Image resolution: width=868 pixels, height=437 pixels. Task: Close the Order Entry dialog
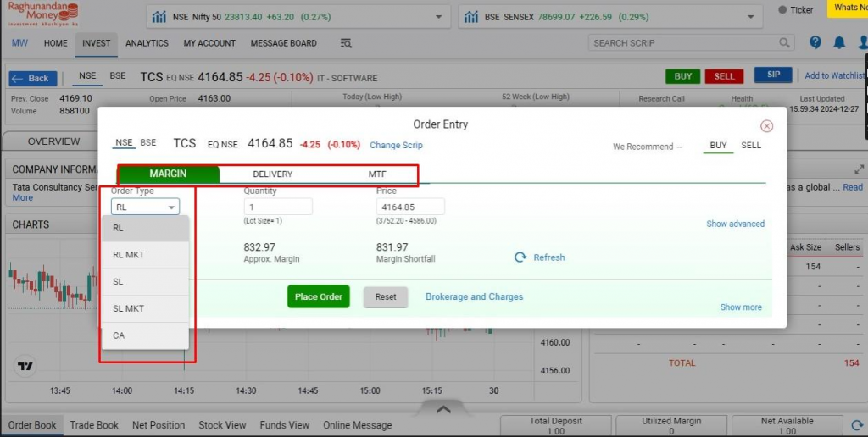tap(766, 126)
